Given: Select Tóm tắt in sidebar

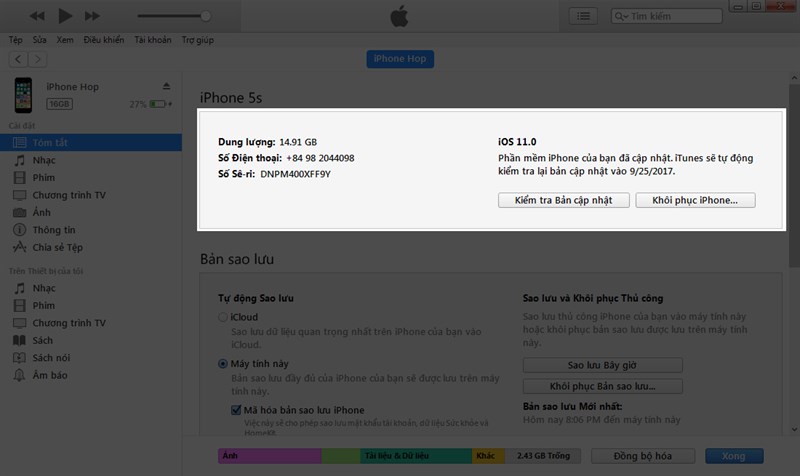Looking at the screenshot, I should click(91, 142).
